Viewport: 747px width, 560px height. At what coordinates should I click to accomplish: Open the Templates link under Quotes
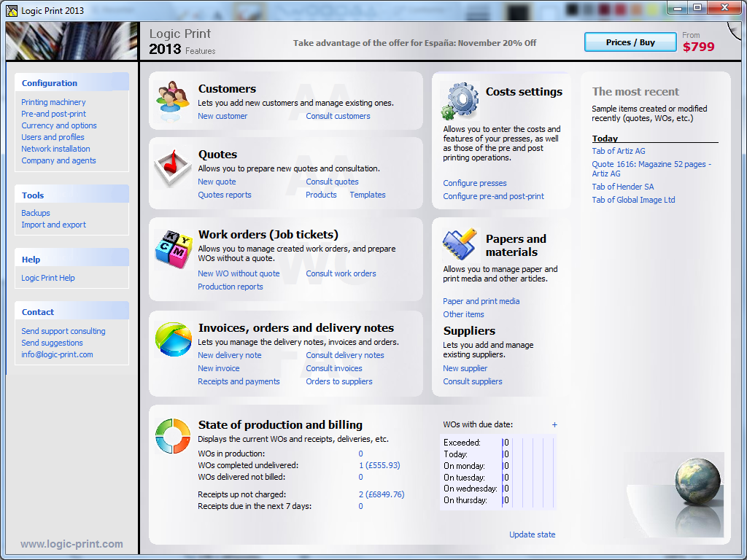click(x=367, y=195)
